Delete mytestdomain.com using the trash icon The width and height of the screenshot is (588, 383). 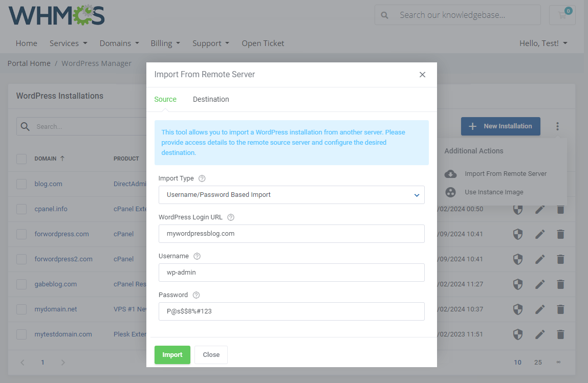[560, 334]
